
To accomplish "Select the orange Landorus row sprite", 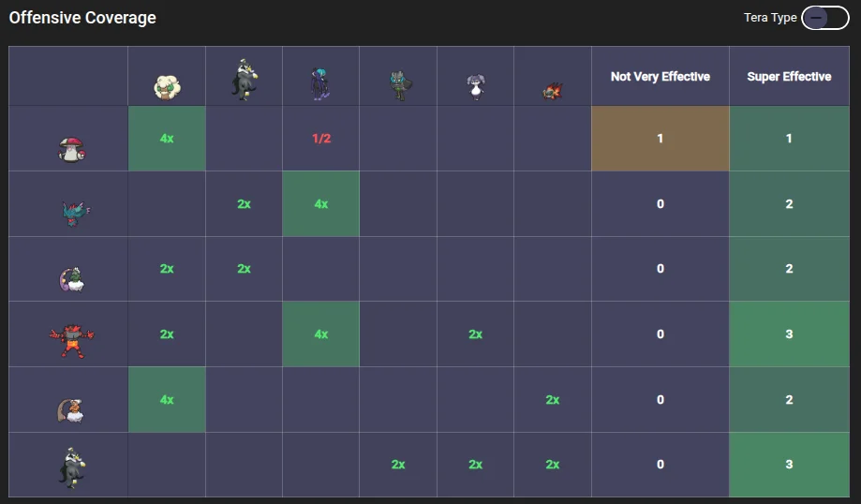I will [x=71, y=410].
